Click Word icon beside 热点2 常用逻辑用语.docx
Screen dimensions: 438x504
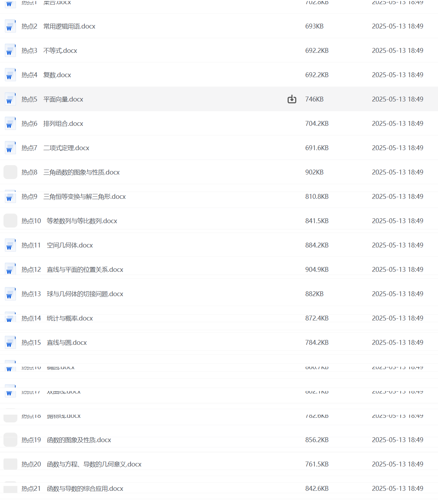pos(10,26)
